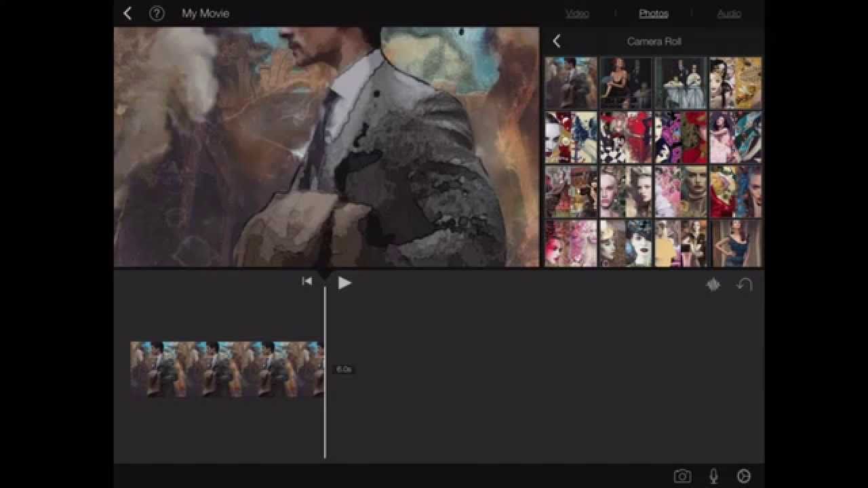
Task: Select the yellow top and camera collage photo
Action: (681, 243)
